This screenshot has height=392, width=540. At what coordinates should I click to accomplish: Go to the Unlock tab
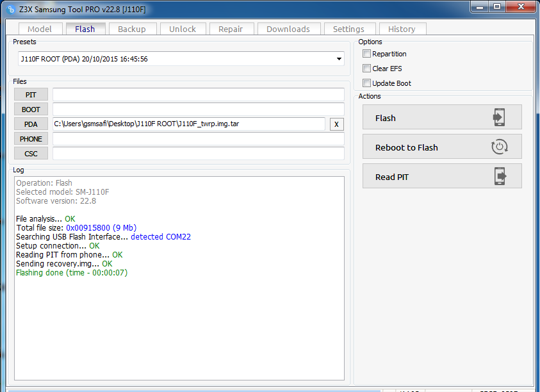tap(183, 29)
